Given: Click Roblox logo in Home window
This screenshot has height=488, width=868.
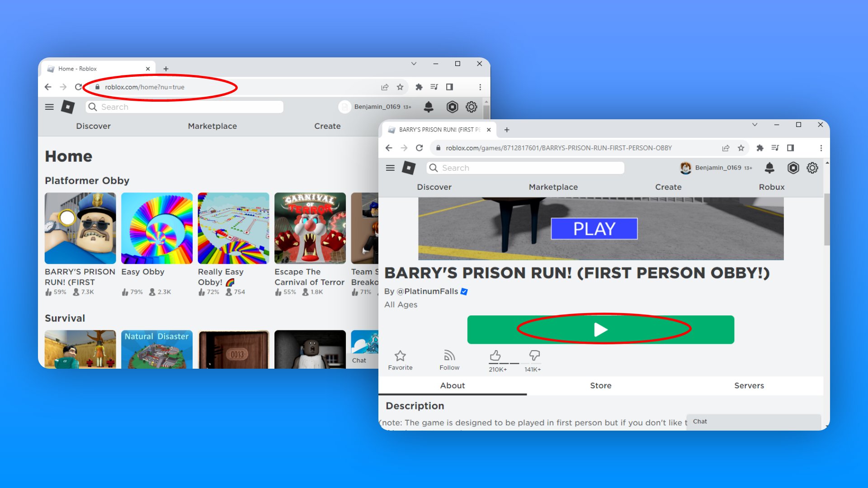Looking at the screenshot, I should 68,107.
